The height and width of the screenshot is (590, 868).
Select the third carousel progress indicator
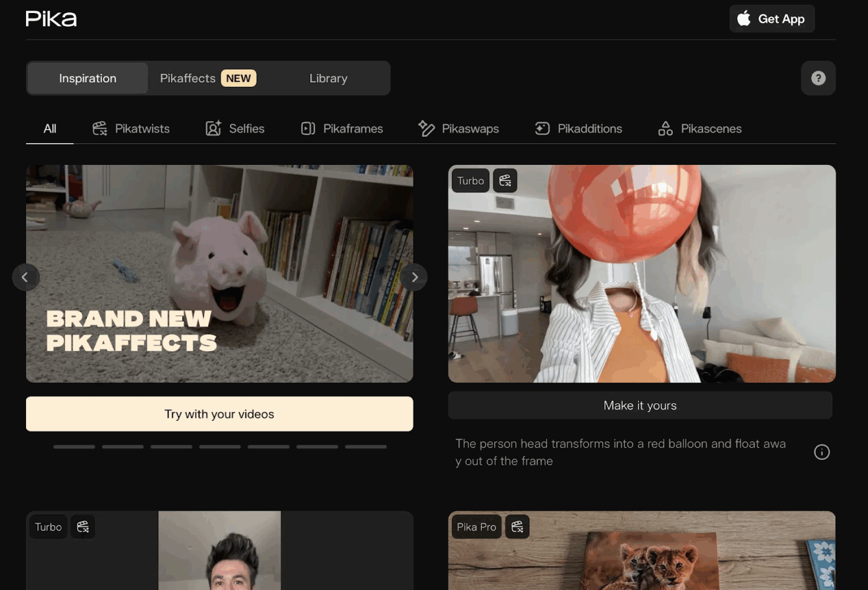(171, 446)
